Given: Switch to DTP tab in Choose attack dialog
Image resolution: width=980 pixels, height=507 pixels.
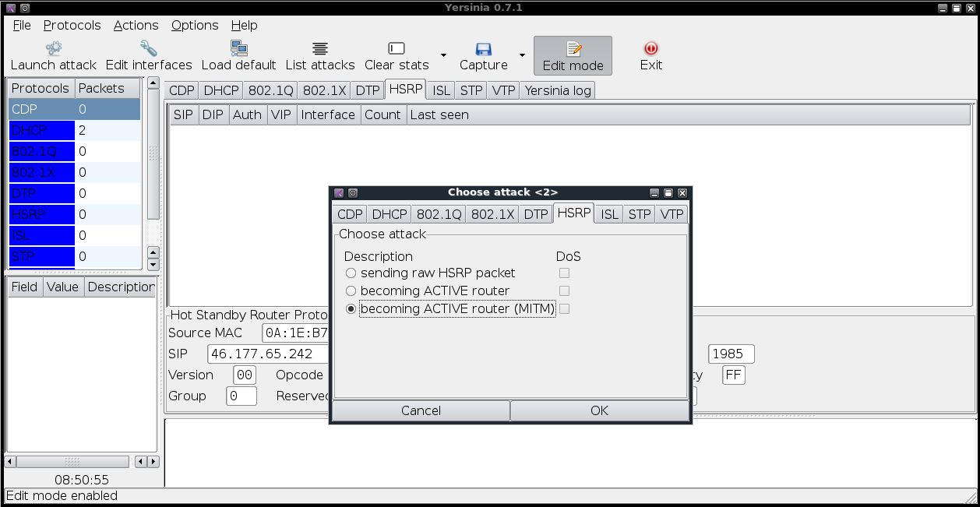Looking at the screenshot, I should (536, 214).
